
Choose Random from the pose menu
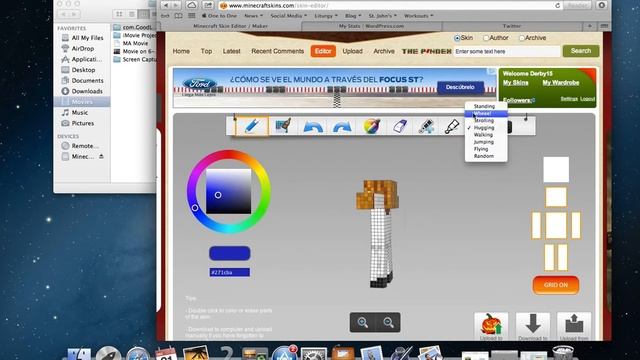click(x=486, y=156)
